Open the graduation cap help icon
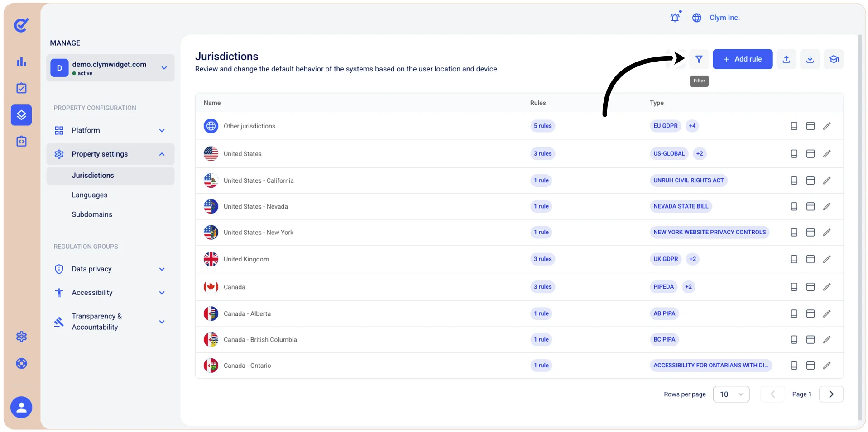This screenshot has width=868, height=432. tap(834, 59)
